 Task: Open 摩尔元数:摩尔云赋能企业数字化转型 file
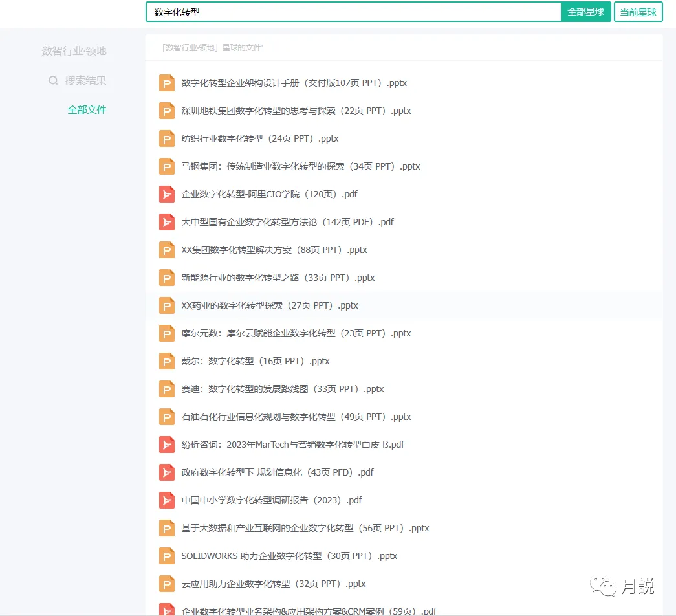coord(296,333)
